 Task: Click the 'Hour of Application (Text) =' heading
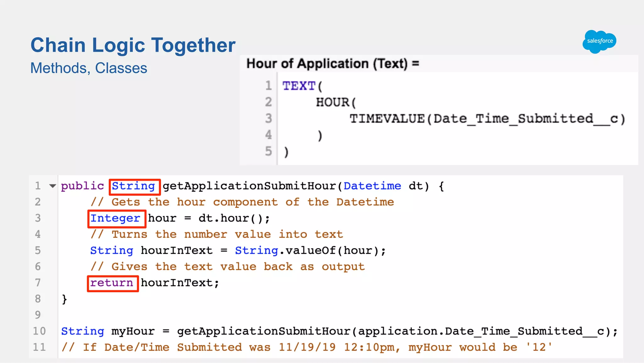[x=333, y=64]
